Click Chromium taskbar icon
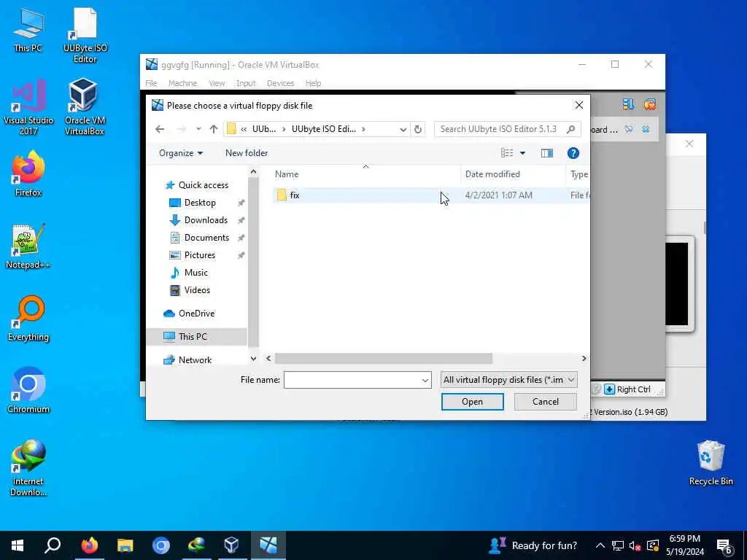 click(160, 545)
